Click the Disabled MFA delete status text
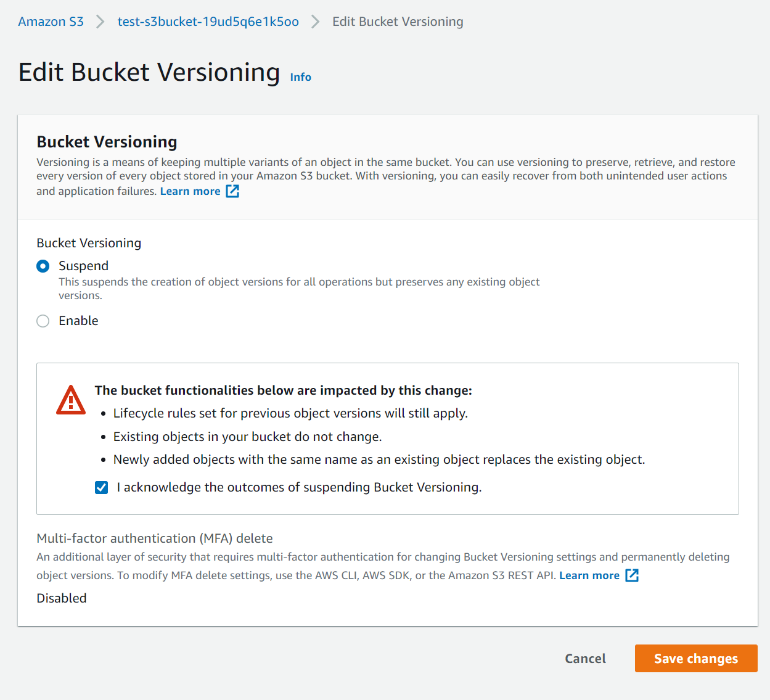 (62, 598)
